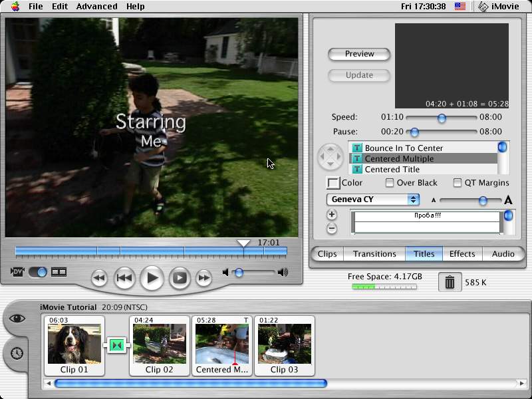Open the Geneva CY font dropdown

373,199
